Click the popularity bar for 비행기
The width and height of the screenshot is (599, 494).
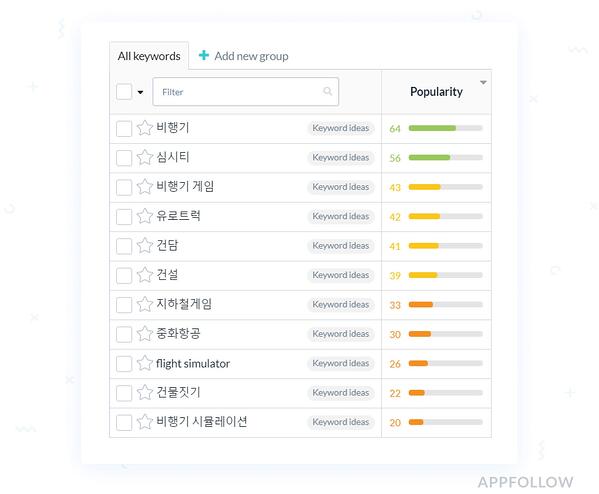click(x=445, y=128)
